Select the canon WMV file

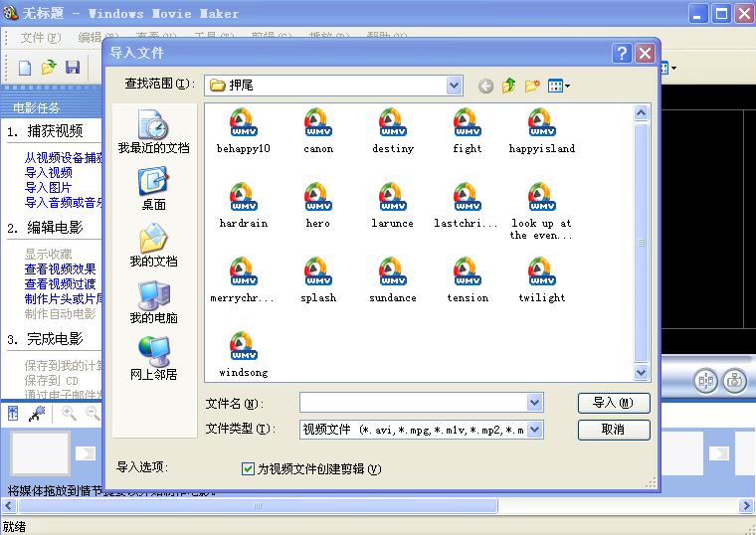click(x=318, y=130)
